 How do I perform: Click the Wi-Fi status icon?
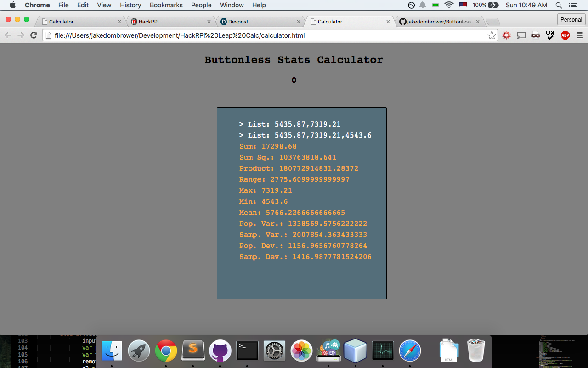(x=449, y=5)
